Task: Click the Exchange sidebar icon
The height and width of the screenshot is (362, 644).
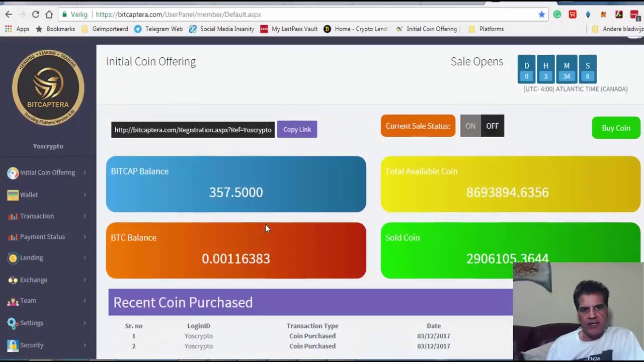Action: point(13,280)
